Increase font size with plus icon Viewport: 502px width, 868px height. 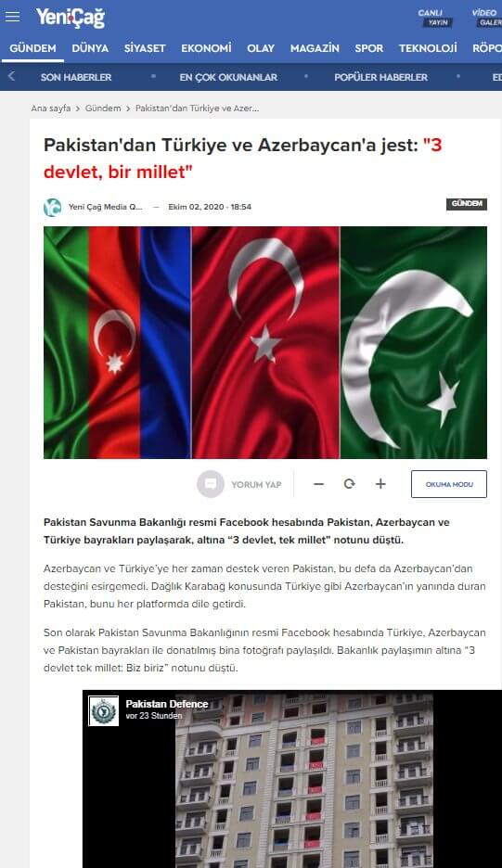click(380, 484)
